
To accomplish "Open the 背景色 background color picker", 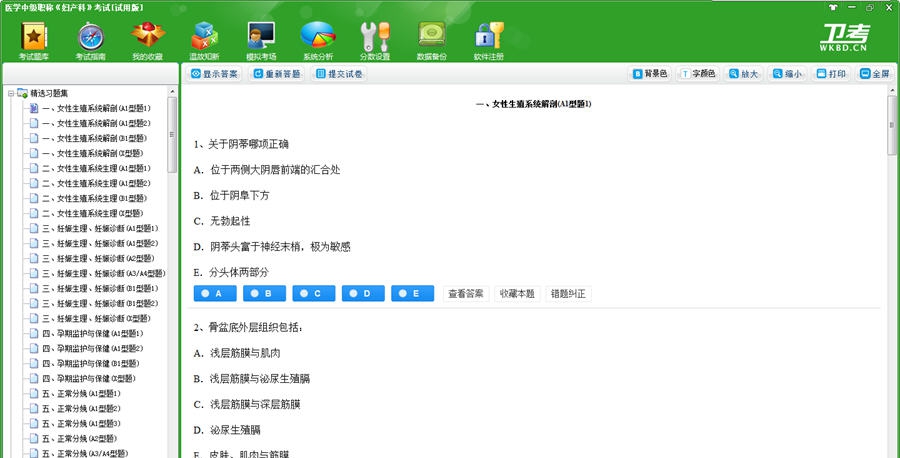I will [650, 74].
